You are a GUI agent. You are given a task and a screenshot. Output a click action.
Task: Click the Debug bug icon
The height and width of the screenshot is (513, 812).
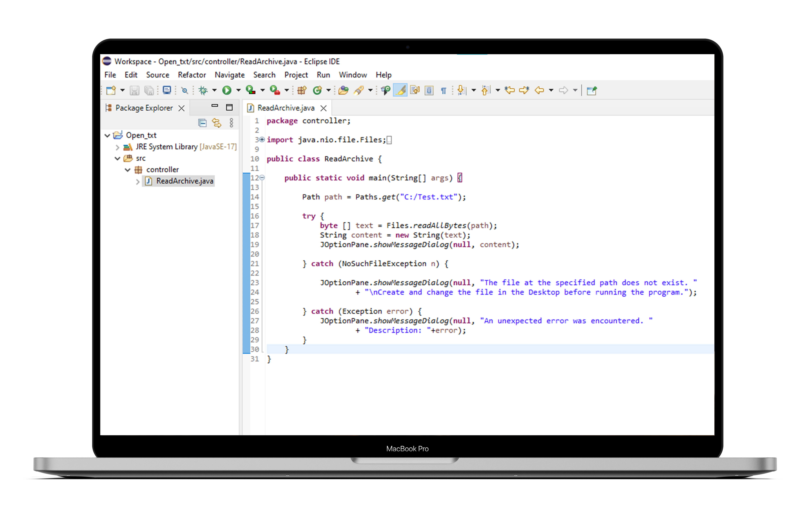click(x=203, y=90)
